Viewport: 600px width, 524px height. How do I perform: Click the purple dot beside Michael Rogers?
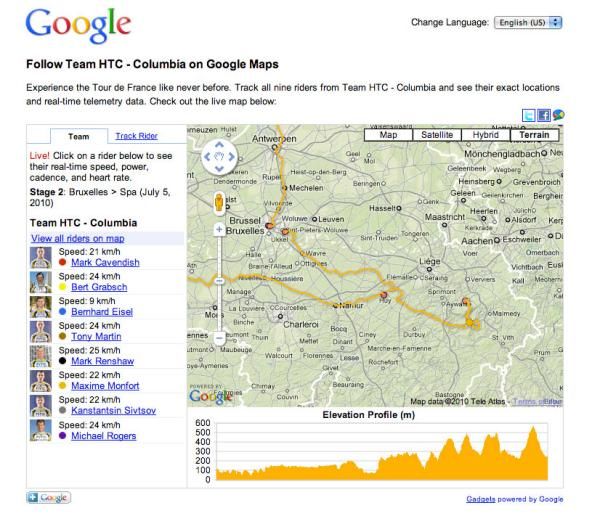(62, 436)
